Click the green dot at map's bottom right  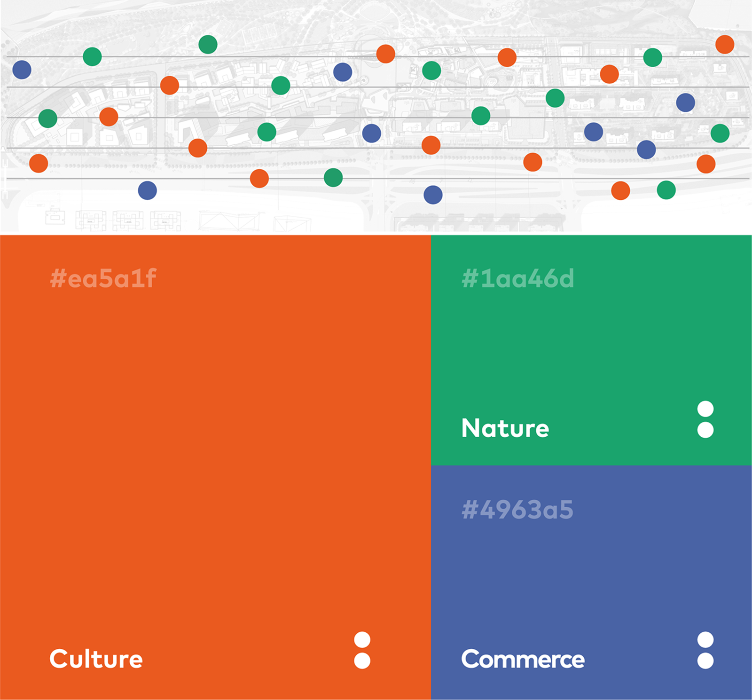click(x=666, y=190)
